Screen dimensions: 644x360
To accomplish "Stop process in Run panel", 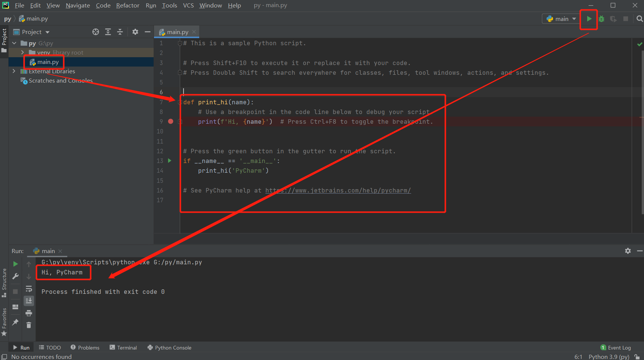I will click(x=15, y=291).
